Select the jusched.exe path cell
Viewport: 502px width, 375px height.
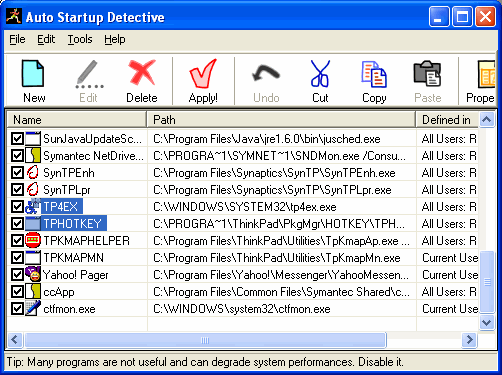tap(282, 138)
